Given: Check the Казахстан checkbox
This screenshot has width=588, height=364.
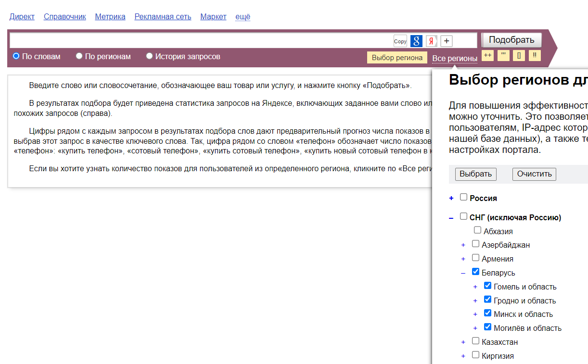Looking at the screenshot, I should tap(476, 341).
